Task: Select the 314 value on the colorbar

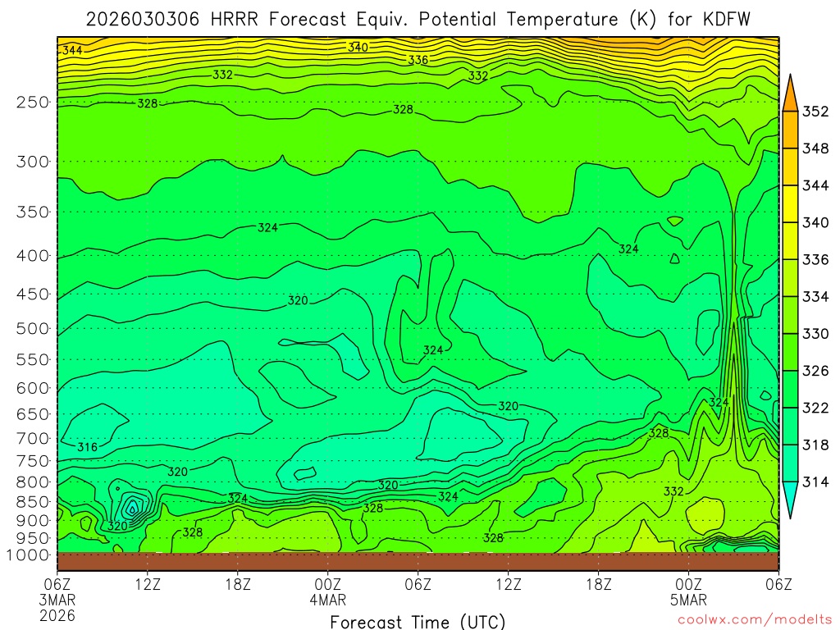Action: (815, 482)
